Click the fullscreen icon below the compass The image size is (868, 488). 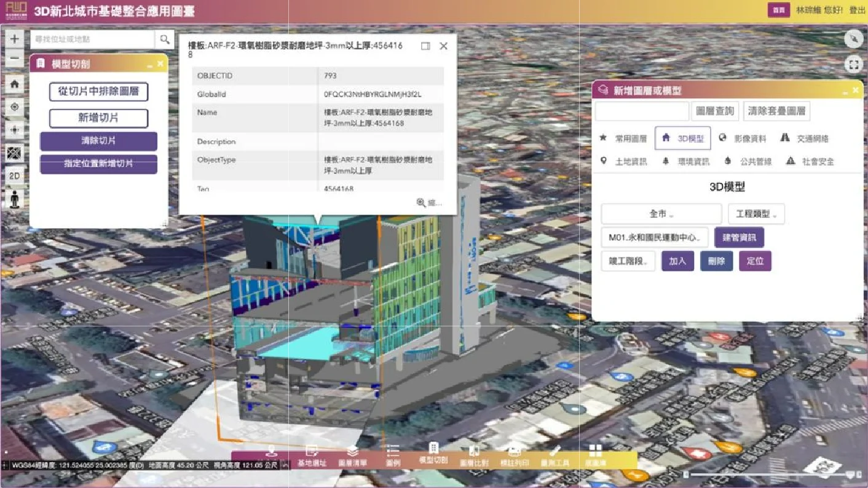pyautogui.click(x=853, y=64)
